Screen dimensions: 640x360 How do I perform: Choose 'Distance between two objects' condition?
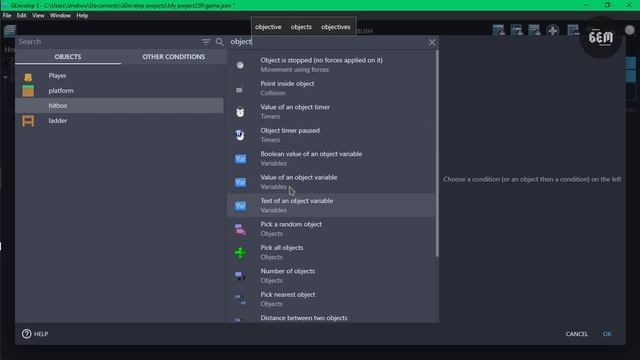point(331,317)
